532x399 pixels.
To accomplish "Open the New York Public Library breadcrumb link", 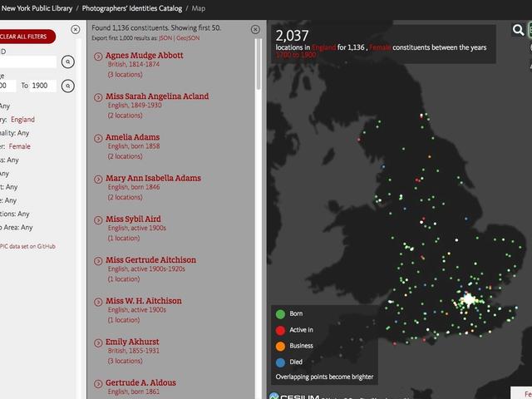I will coord(37,8).
